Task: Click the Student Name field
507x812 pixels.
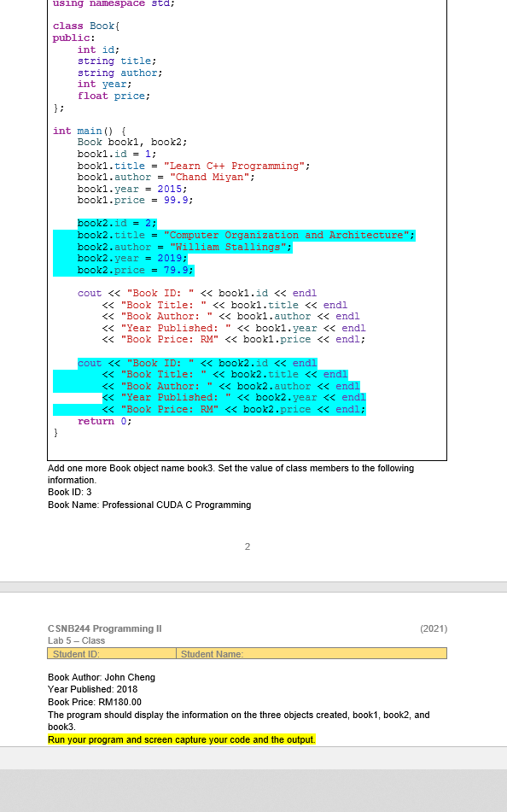Action: pyautogui.click(x=312, y=653)
